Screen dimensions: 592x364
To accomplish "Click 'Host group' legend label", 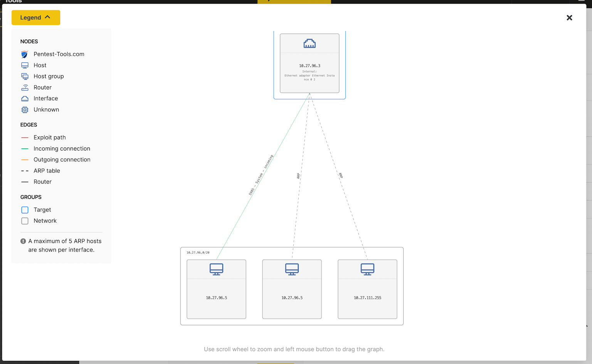I will point(49,76).
